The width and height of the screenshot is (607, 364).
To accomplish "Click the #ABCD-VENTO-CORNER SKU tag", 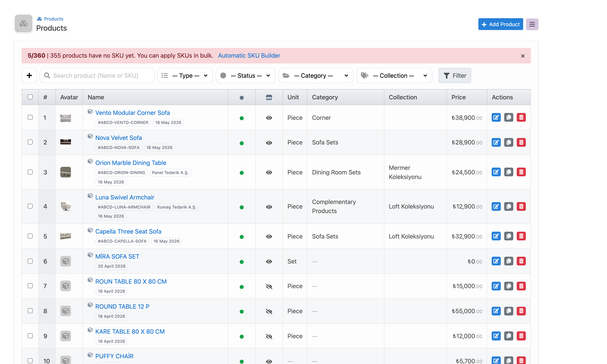I will [x=123, y=123].
